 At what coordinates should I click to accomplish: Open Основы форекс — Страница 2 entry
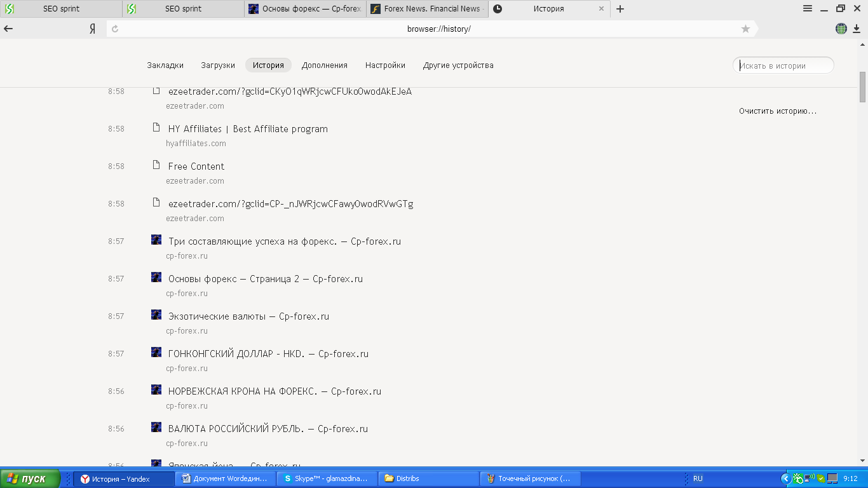coord(266,279)
